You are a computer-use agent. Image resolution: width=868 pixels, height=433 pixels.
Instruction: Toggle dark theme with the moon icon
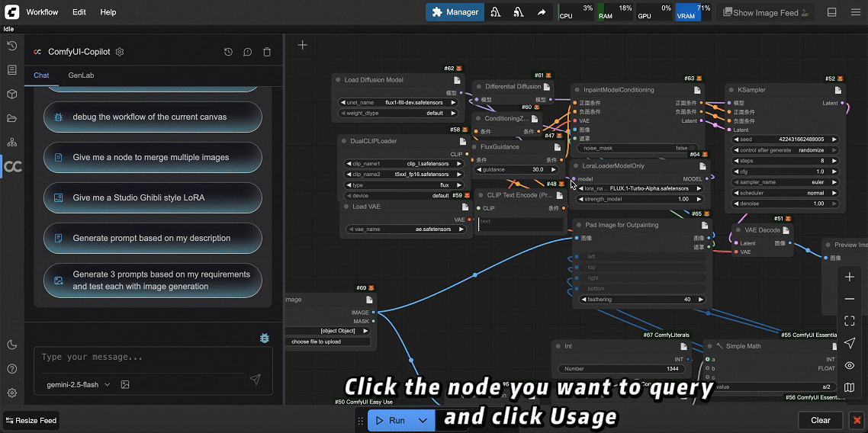(11, 345)
